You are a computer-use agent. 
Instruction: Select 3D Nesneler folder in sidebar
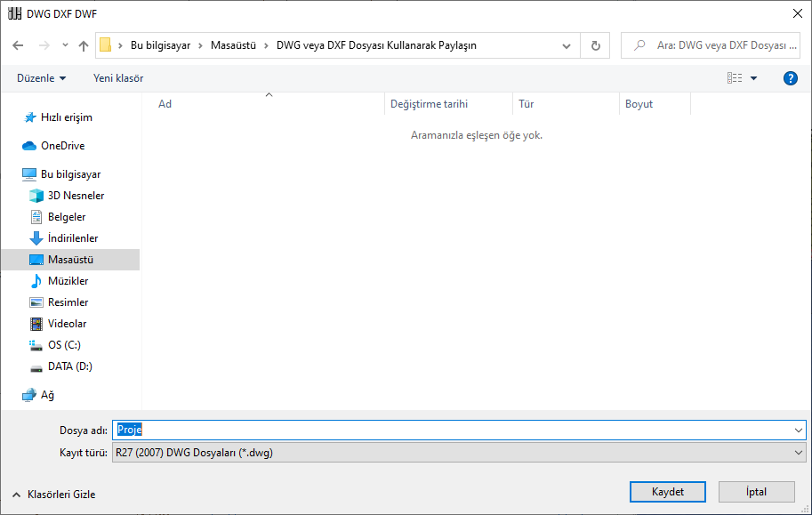[76, 196]
